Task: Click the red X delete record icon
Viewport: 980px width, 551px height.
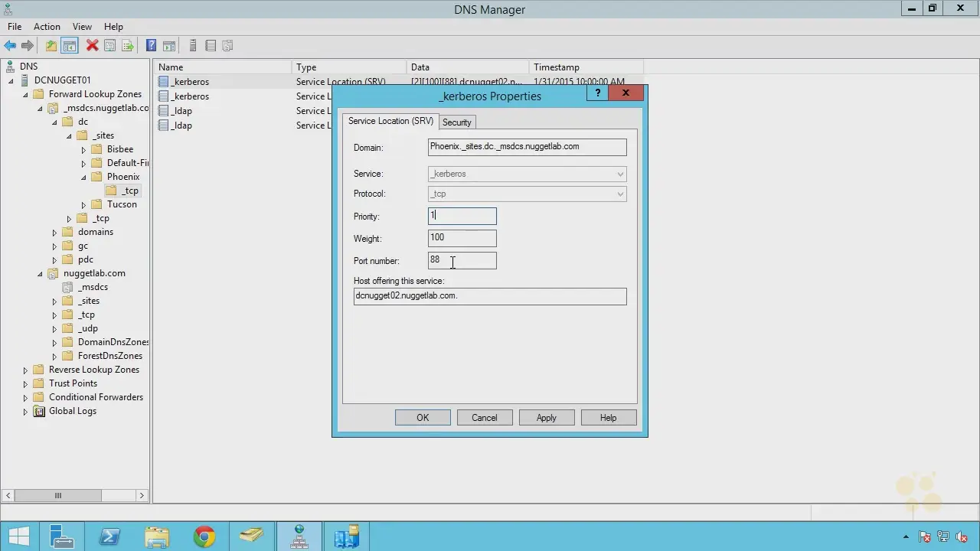Action: click(92, 45)
